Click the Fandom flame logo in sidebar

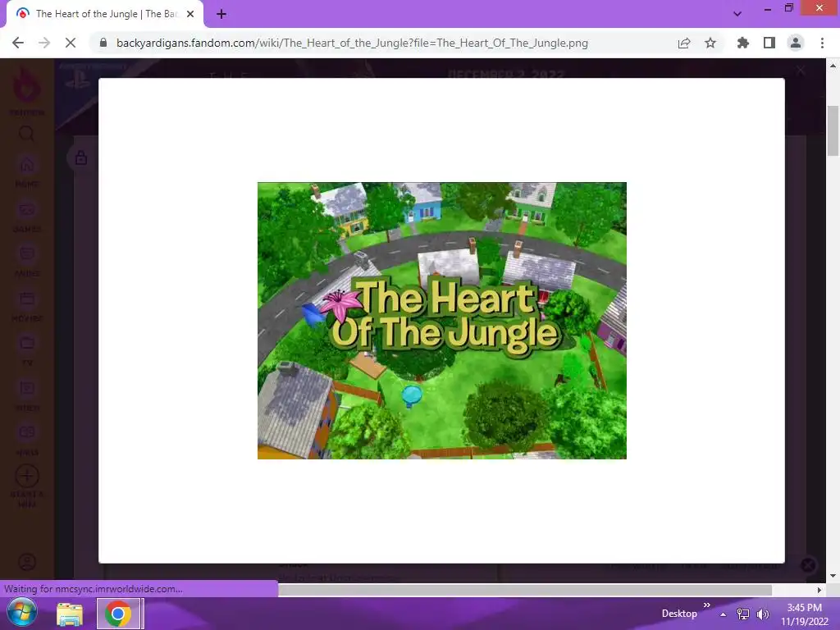click(26, 84)
